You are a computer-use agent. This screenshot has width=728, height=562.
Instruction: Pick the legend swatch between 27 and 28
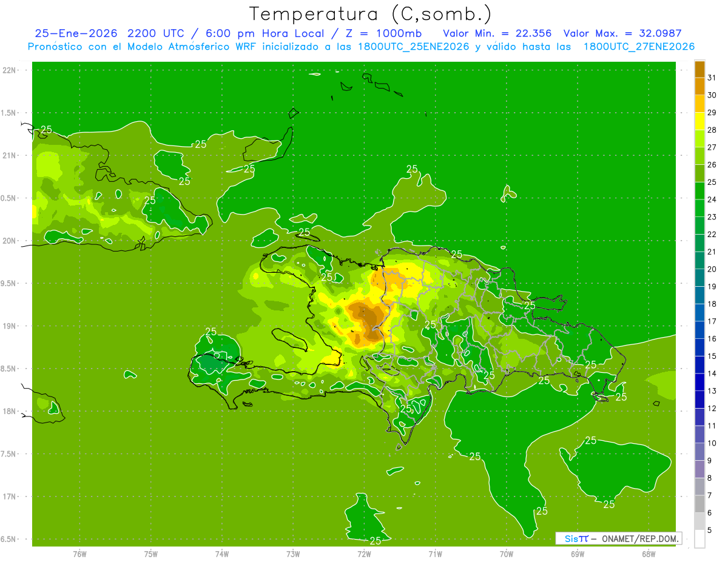tap(699, 138)
